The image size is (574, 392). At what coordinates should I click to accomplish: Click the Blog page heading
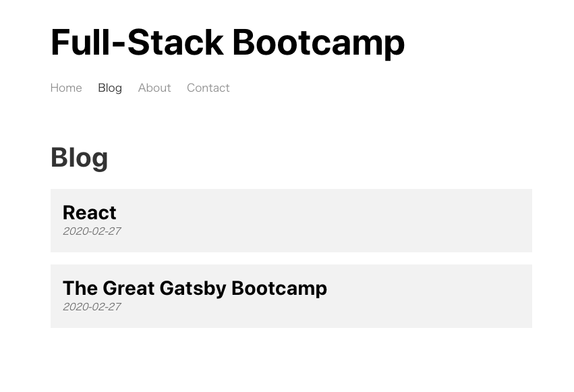coord(79,157)
